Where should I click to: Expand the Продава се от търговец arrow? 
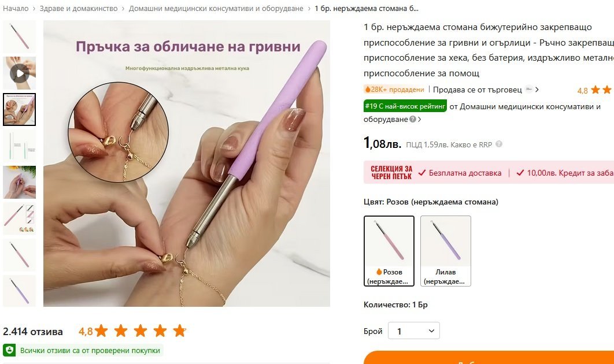537,90
